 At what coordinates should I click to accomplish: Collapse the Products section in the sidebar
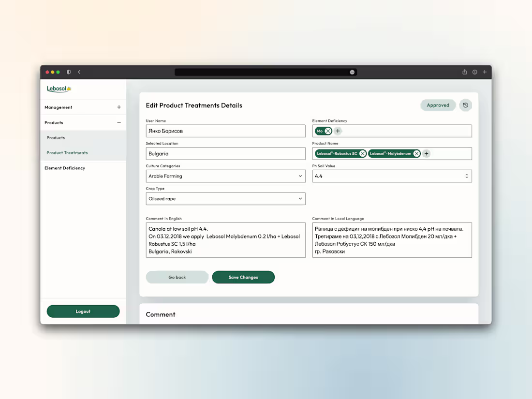[118, 122]
